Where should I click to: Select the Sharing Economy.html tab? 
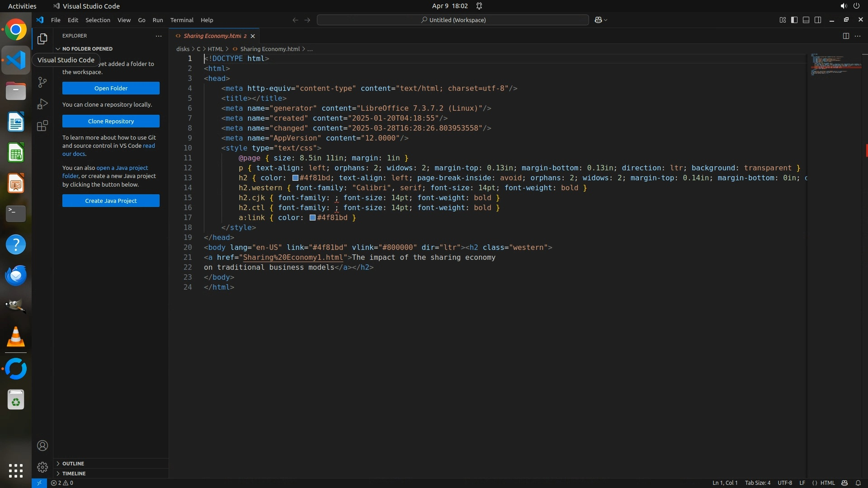pos(212,36)
